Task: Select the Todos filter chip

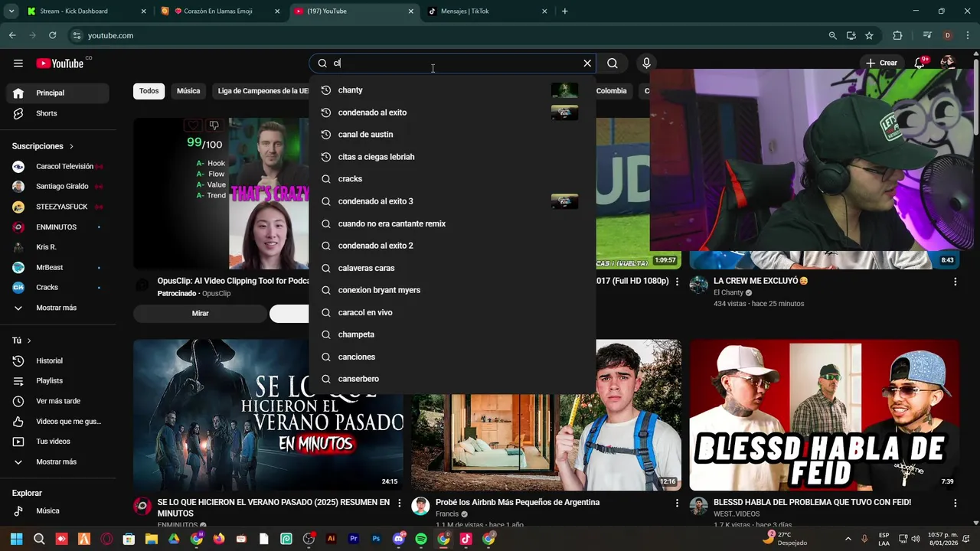Action: click(149, 91)
